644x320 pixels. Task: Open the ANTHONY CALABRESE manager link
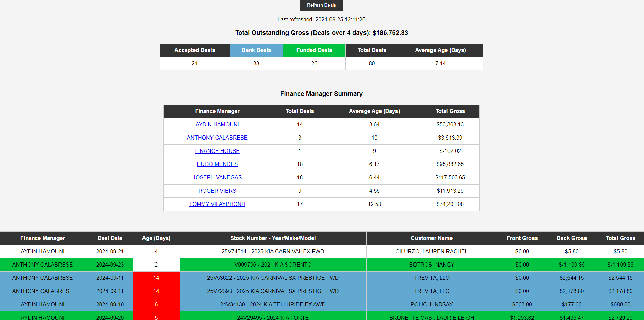click(x=217, y=138)
